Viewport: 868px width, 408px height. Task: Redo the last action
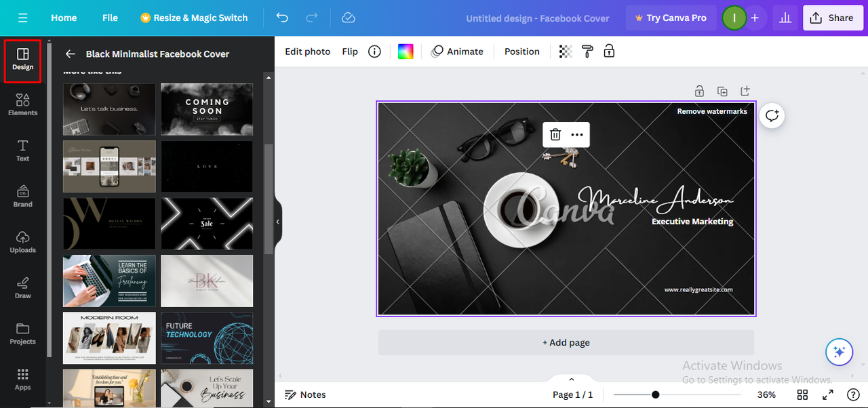coord(311,18)
